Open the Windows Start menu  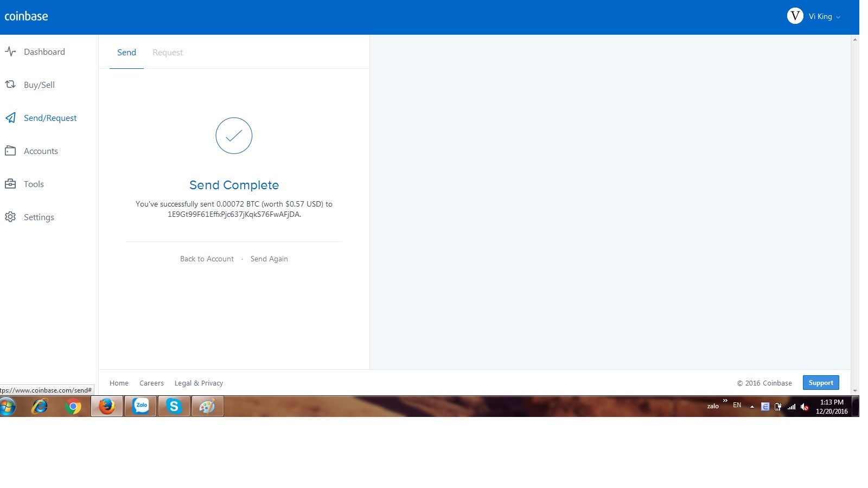(x=8, y=406)
